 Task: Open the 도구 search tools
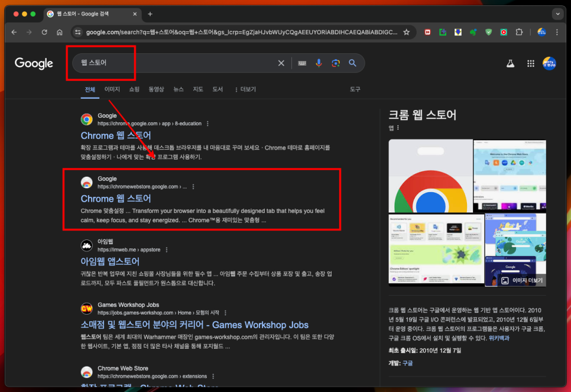click(x=355, y=89)
